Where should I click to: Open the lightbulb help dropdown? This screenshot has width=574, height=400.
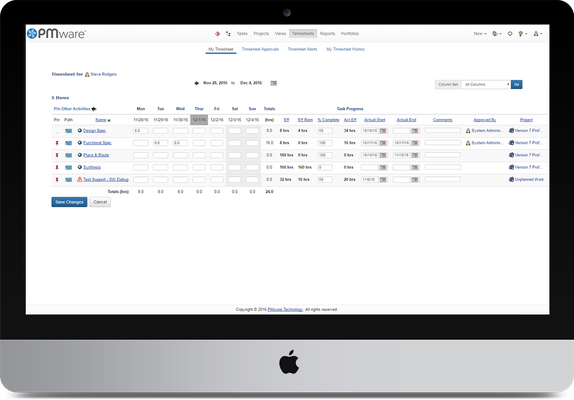click(522, 34)
